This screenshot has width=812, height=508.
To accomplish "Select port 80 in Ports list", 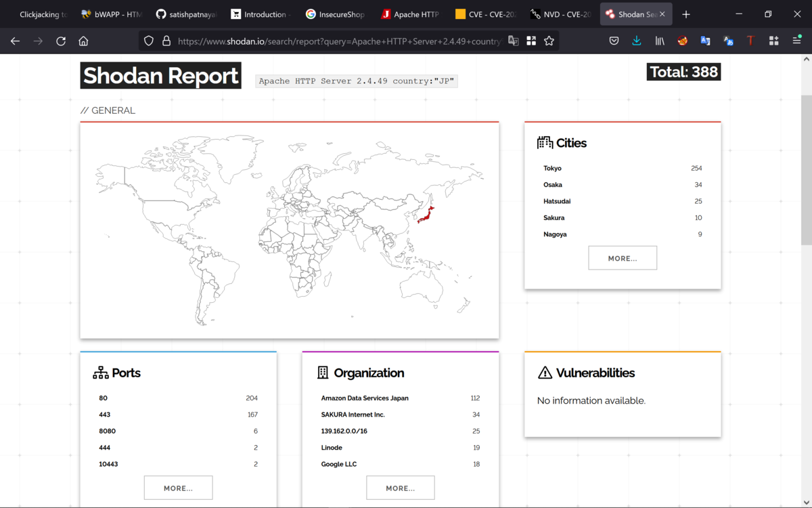I will [x=103, y=398].
